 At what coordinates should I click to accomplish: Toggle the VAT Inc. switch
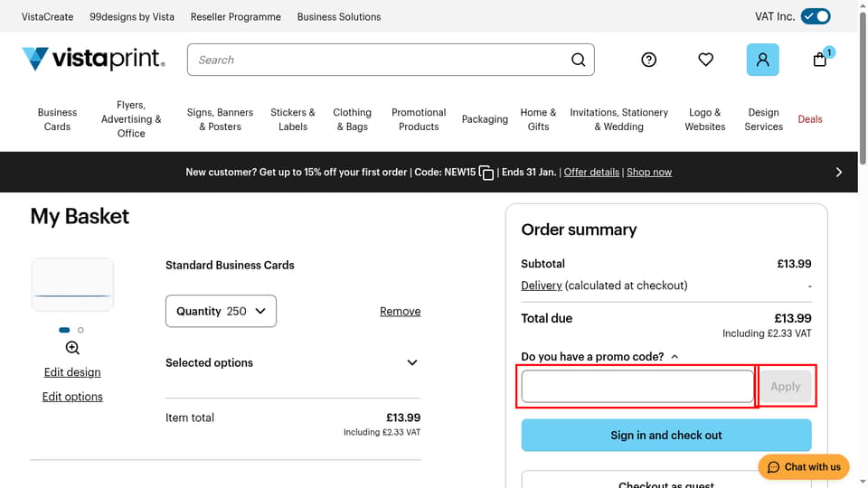(x=816, y=16)
